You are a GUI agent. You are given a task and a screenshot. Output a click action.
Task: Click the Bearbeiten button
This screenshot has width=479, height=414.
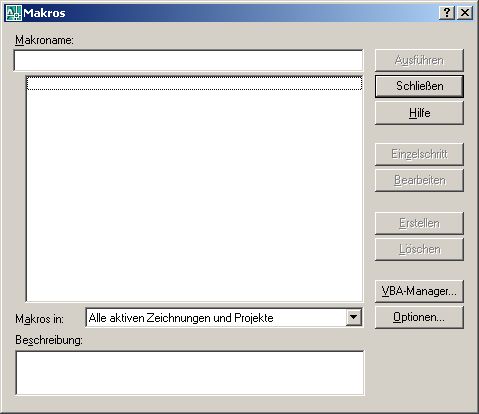point(419,180)
